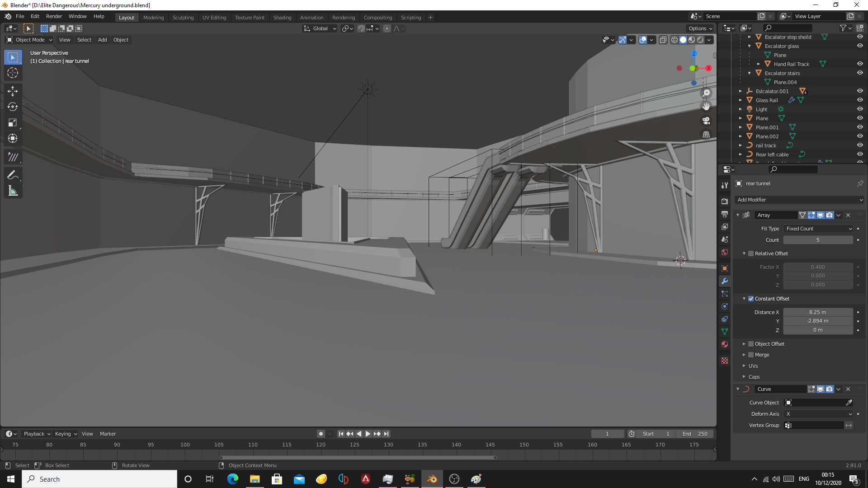
Task: Switch to UV Editing workspace tab
Action: point(214,18)
